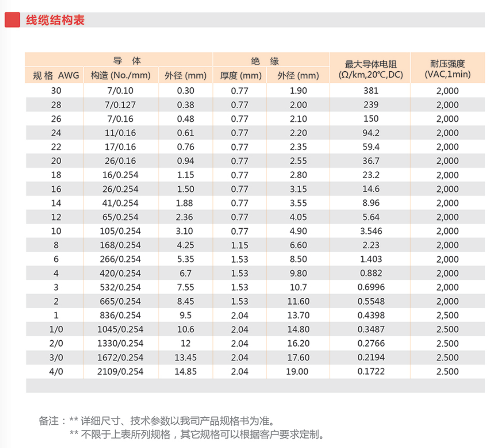Select the 105/0.254 construction cell

[121, 232]
